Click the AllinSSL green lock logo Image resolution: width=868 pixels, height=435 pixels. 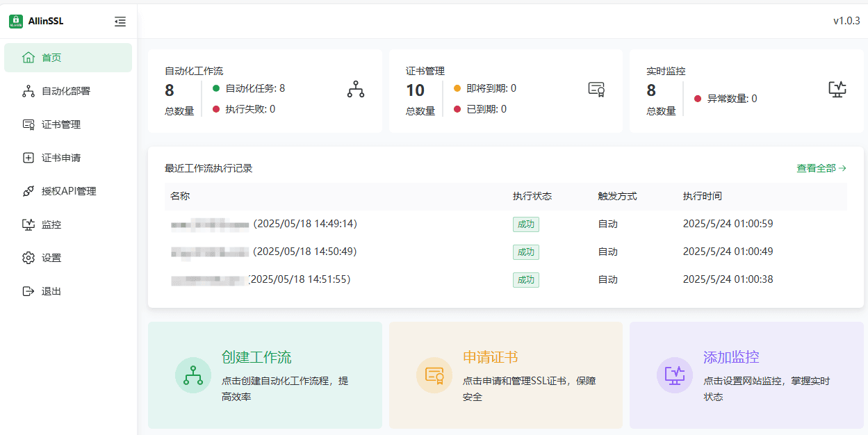click(x=16, y=22)
